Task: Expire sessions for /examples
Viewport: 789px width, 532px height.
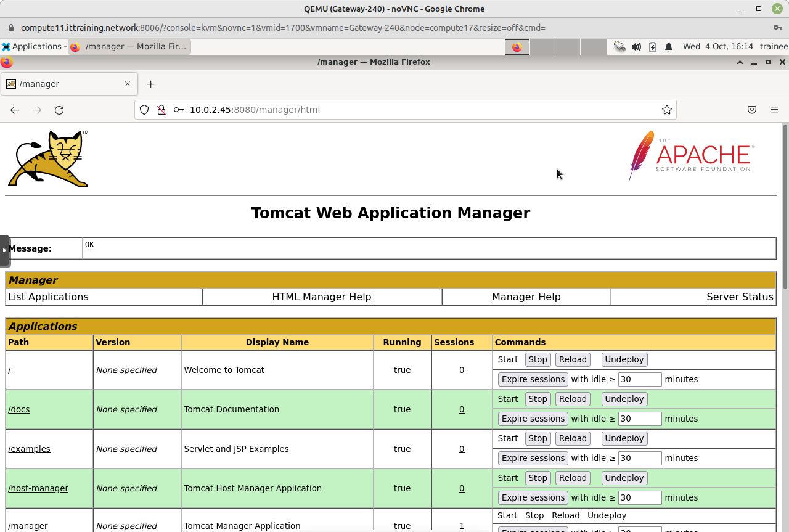Action: pos(533,458)
